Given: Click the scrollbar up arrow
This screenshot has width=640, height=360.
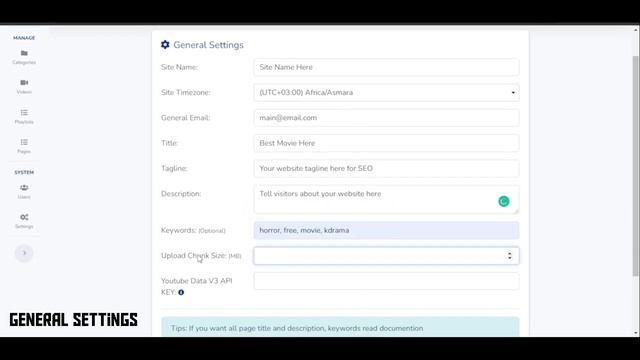Looking at the screenshot, I should (x=636, y=30).
